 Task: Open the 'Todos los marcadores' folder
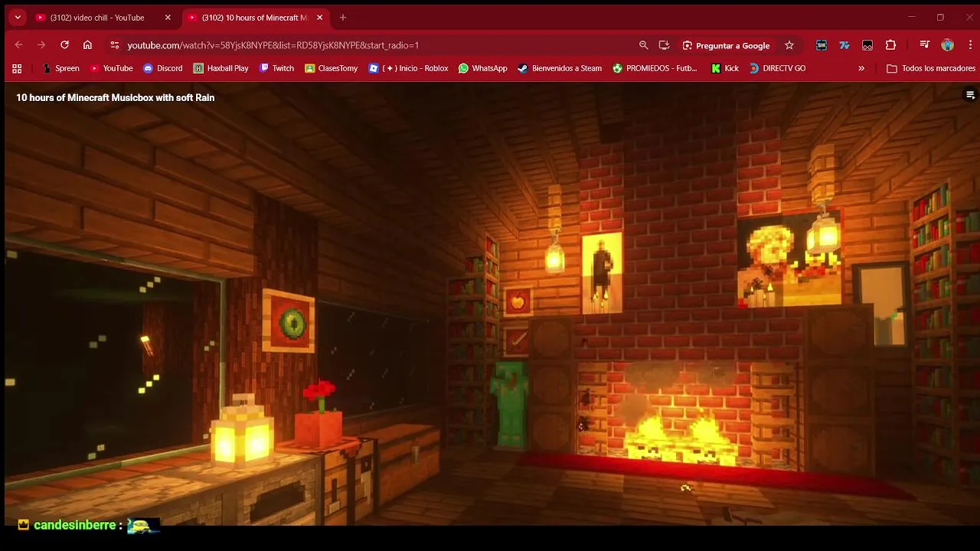pos(931,68)
